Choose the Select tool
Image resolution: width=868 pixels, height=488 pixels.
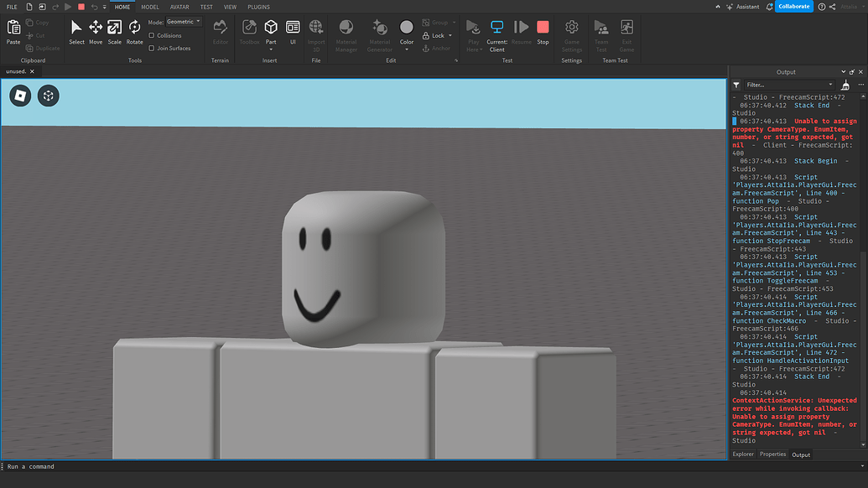pos(76,32)
